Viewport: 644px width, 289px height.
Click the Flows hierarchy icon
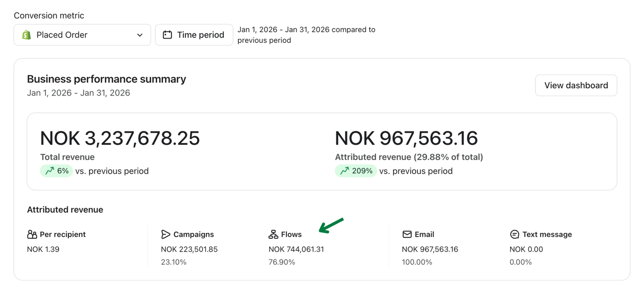pos(273,234)
